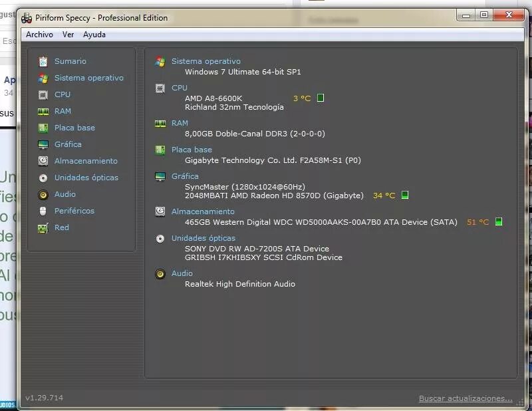Click the text Richland 32nm Tecnología
The image size is (532, 411).
click(x=234, y=107)
